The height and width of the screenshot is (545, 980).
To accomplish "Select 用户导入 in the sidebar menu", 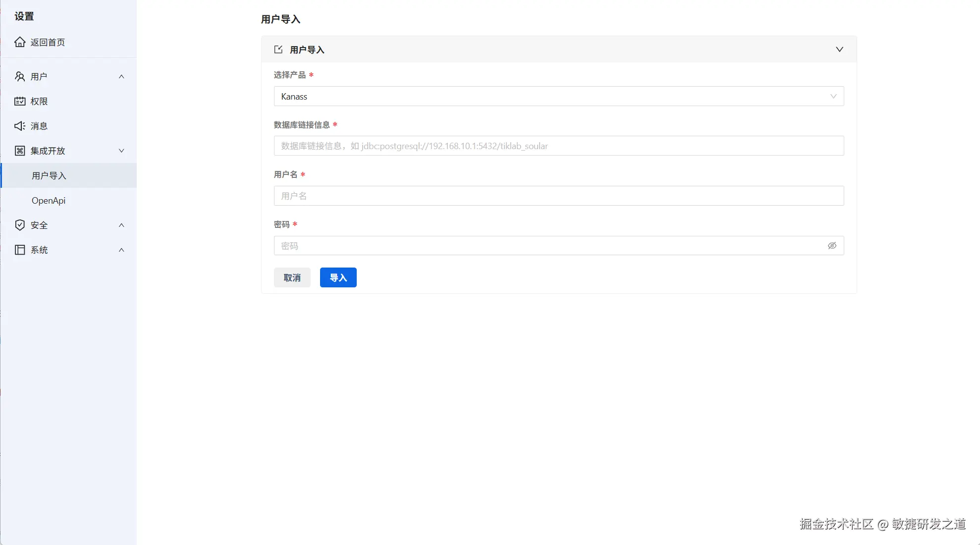I will [49, 175].
